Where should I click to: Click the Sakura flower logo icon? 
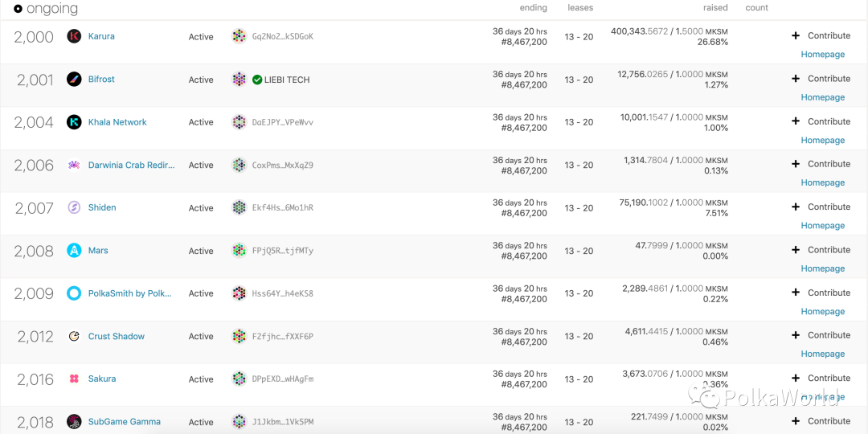point(74,379)
